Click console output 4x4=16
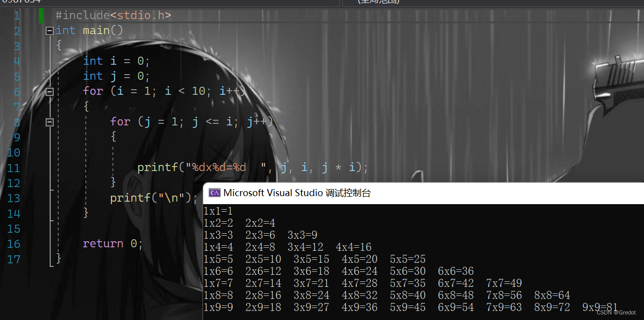The image size is (644, 320). (x=354, y=247)
